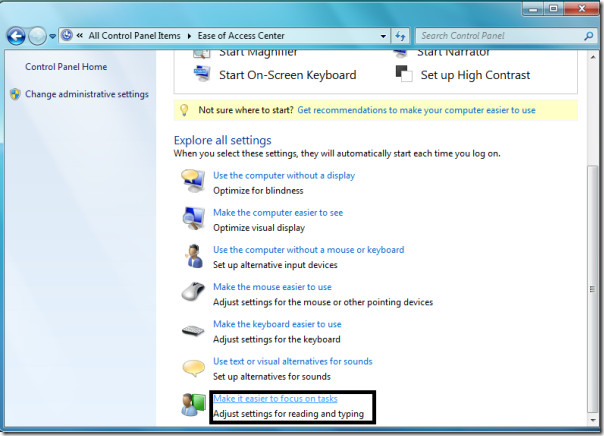Open Make it easier to focus on tasks
604x436 pixels.
[x=275, y=399]
